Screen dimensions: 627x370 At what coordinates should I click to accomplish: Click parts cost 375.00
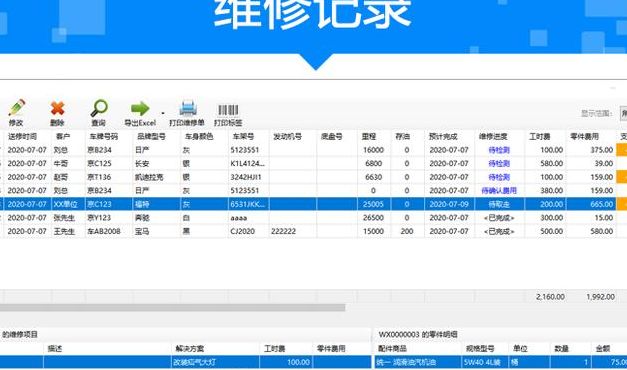(602, 150)
